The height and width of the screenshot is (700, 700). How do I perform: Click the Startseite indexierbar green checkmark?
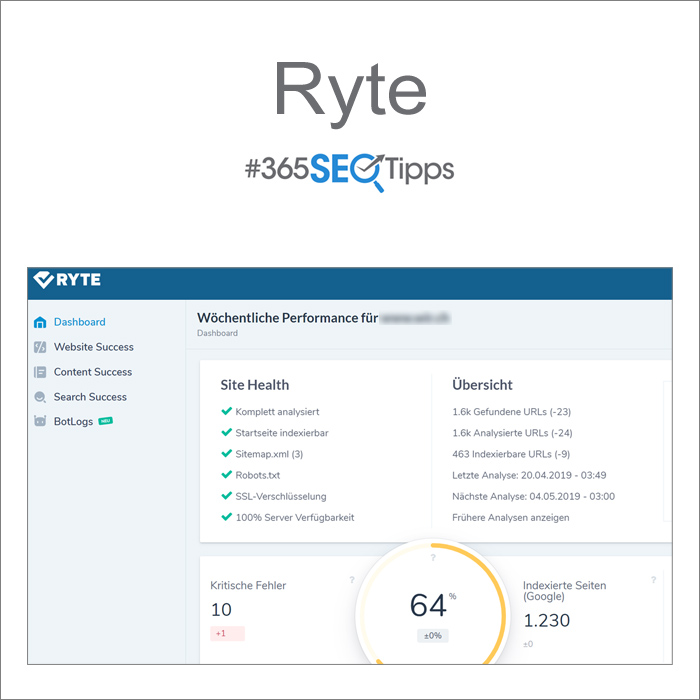tap(227, 432)
